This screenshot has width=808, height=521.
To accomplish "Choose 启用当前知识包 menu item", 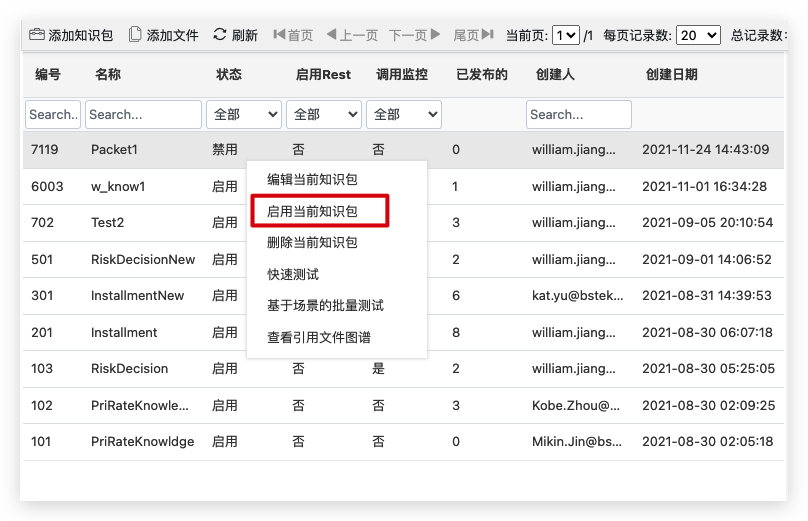I will tap(312, 211).
